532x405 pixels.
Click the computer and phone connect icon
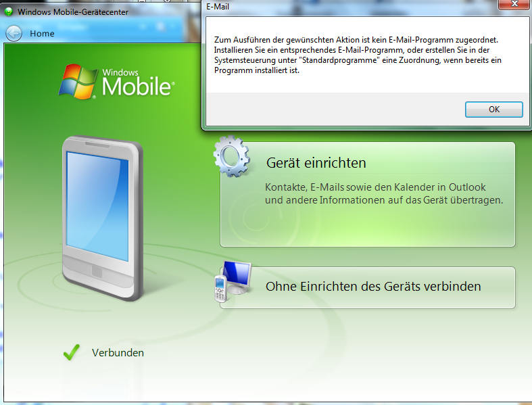(x=233, y=281)
